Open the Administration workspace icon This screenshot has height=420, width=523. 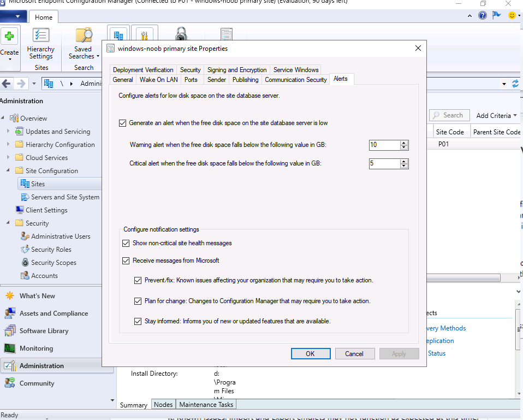10,365
